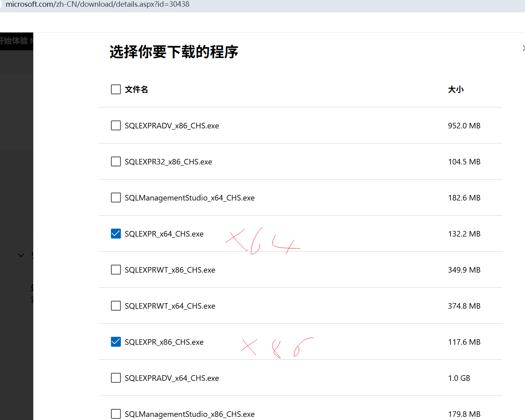The width and height of the screenshot is (525, 420).
Task: Click size value 1.0 GB
Action: pyautogui.click(x=459, y=378)
